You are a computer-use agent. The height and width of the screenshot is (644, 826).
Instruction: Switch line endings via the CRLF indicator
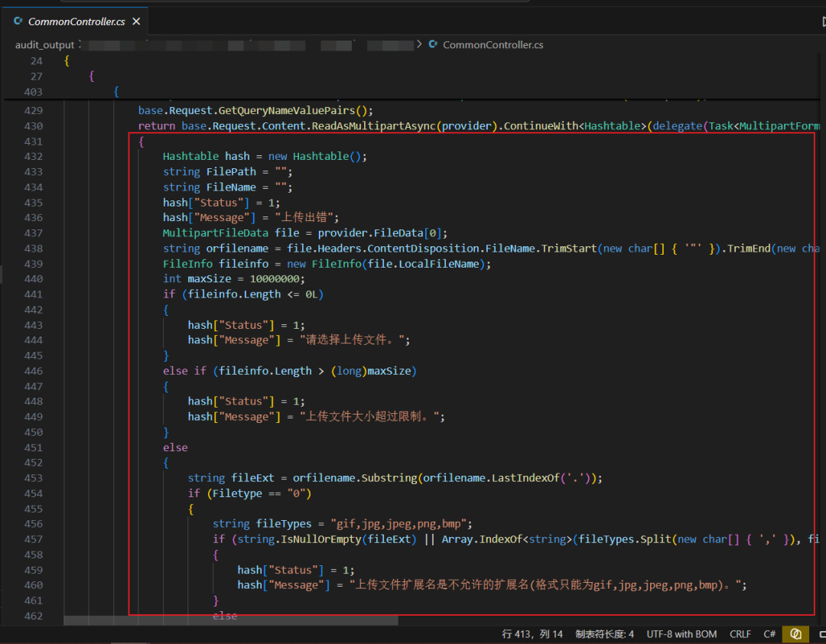740,634
